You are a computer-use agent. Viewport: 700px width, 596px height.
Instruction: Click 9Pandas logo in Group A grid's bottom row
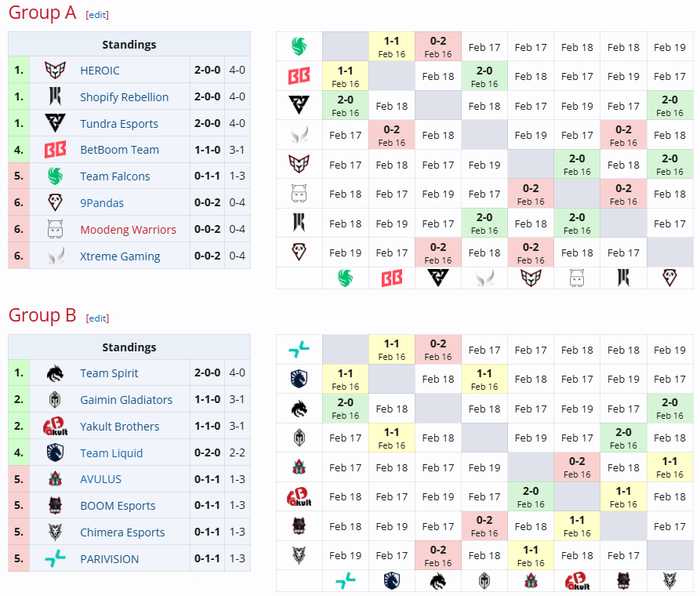tap(669, 278)
